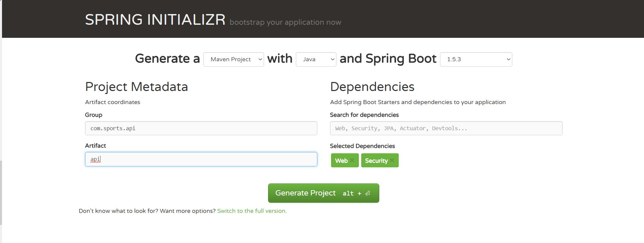Open the Java language dropdown

coord(316,59)
